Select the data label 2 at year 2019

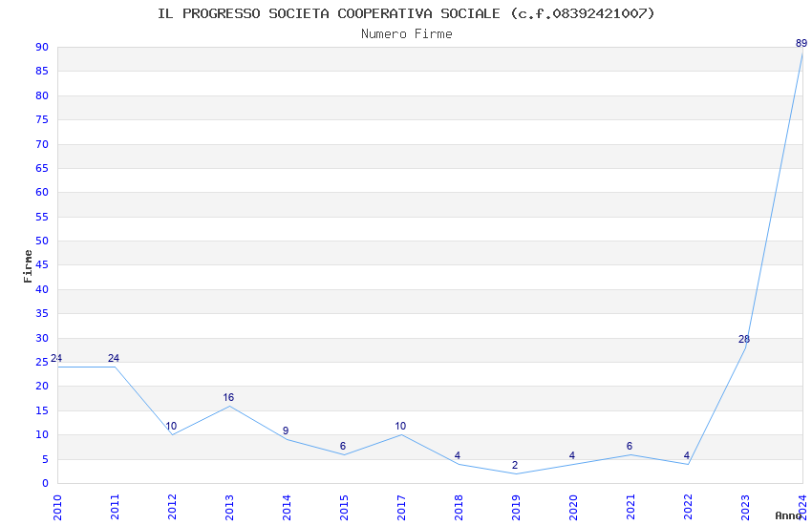(515, 466)
